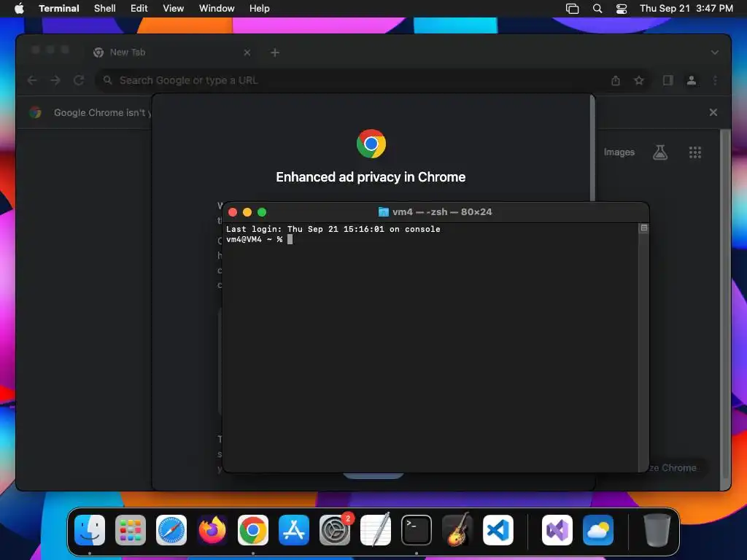
Task: Zoom the Terminal window with green button
Action: tap(262, 212)
